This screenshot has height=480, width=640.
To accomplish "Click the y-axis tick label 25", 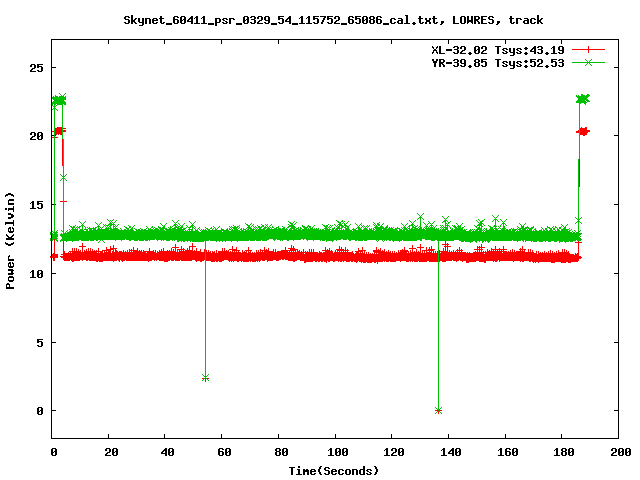I will (36, 68).
